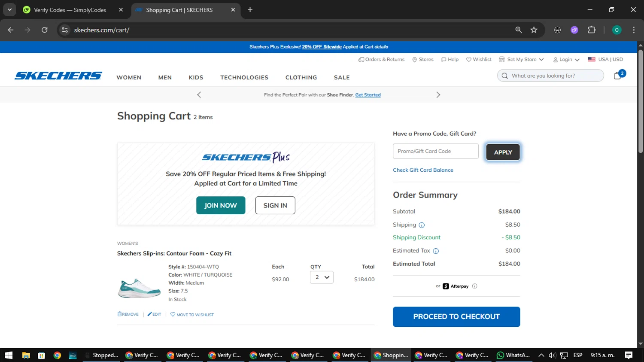Click the Afterpay payment logo
The image size is (644, 362).
click(x=456, y=286)
